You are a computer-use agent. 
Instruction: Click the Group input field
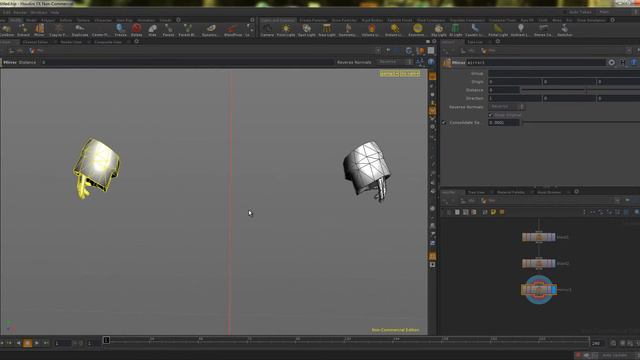click(x=564, y=73)
